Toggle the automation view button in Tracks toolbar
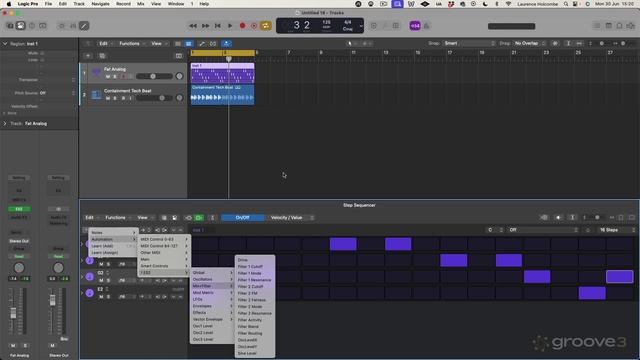 202,43
